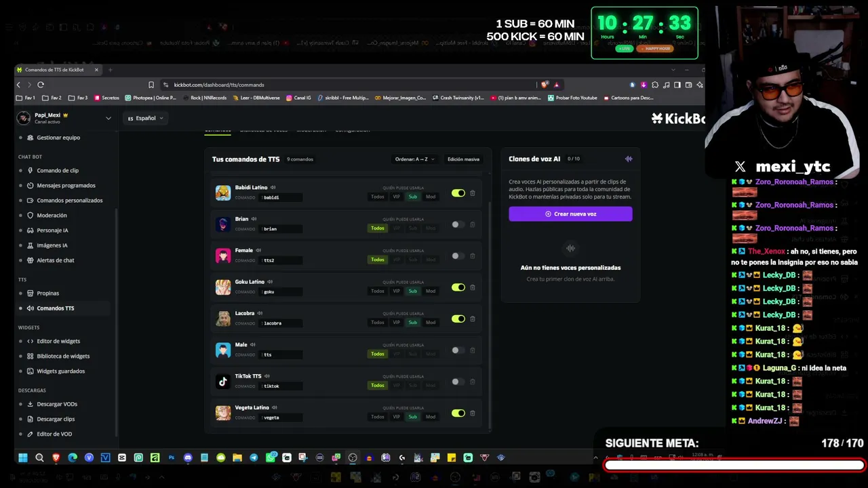Viewport: 868px width, 488px height.
Task: Click the Edición masiva button
Action: coord(463,159)
